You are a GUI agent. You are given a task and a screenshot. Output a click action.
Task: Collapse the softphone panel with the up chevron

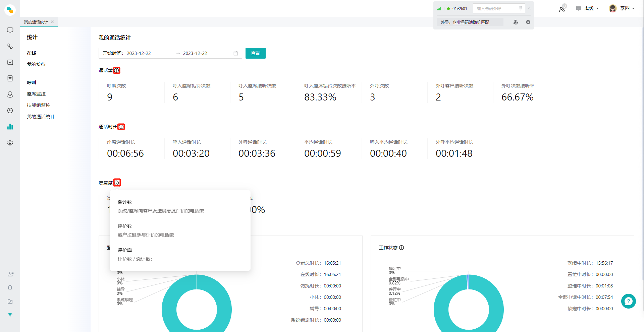pyautogui.click(x=529, y=8)
